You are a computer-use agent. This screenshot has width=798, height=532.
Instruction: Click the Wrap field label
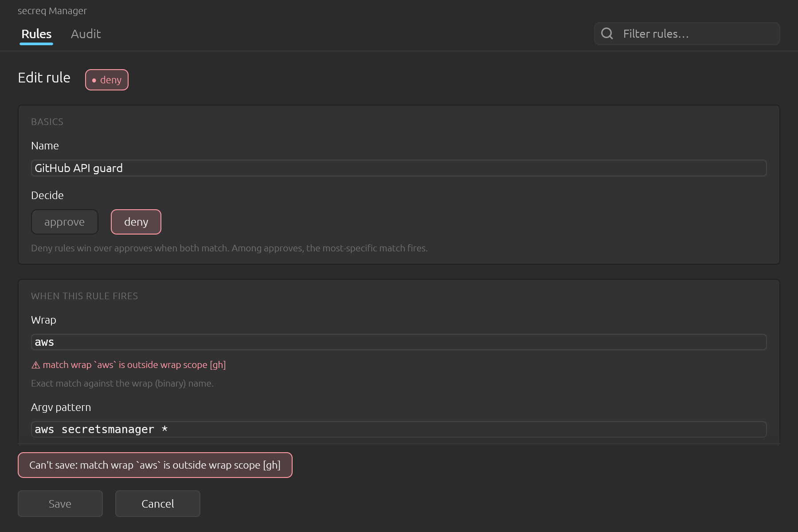(43, 320)
